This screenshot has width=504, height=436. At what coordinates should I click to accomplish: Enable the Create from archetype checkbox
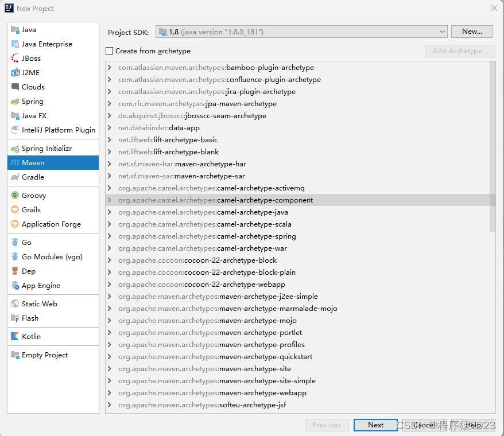pos(109,50)
